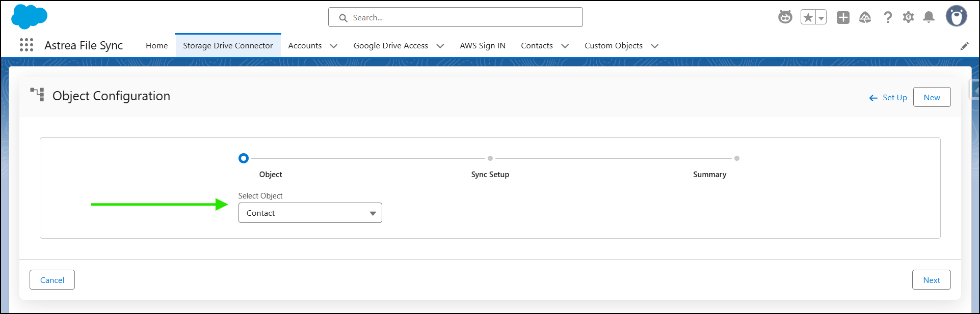Open the Google Drive Access tab
Screen dimensions: 980x314
pyautogui.click(x=391, y=46)
